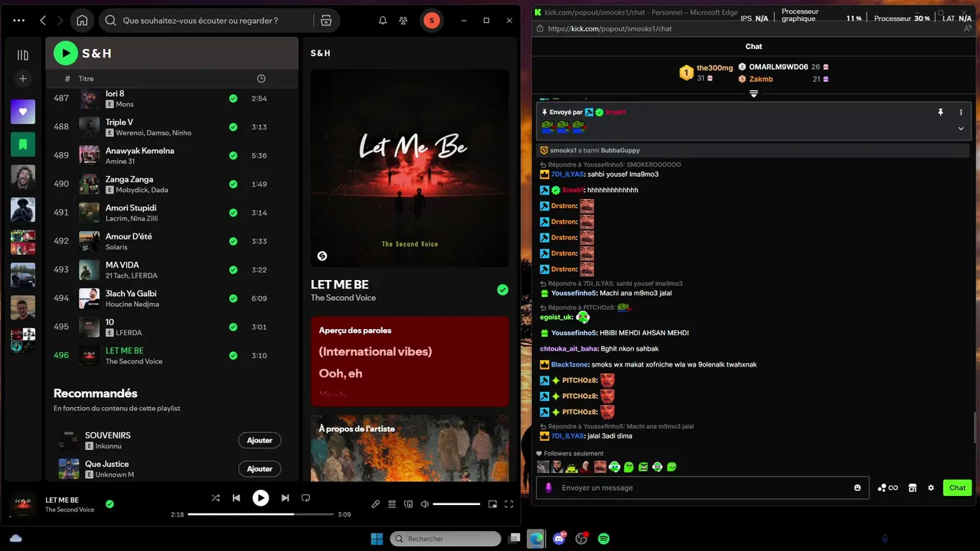
Task: Open Spotify three-dot app menu
Action: [19, 21]
